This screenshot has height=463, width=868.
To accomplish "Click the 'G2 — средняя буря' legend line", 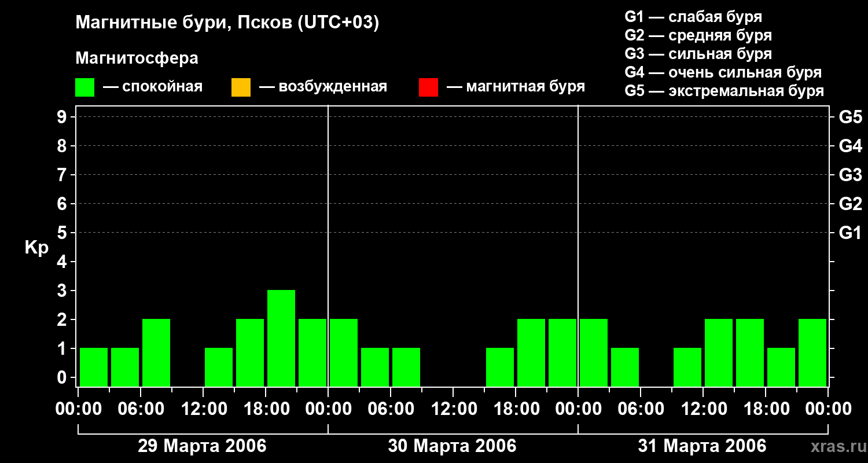I will point(698,35).
